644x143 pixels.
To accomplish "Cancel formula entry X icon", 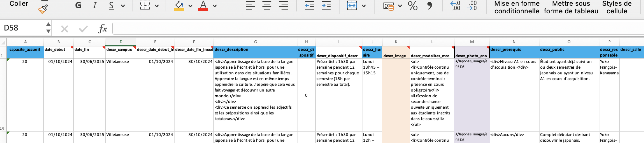I will click(x=65, y=29).
